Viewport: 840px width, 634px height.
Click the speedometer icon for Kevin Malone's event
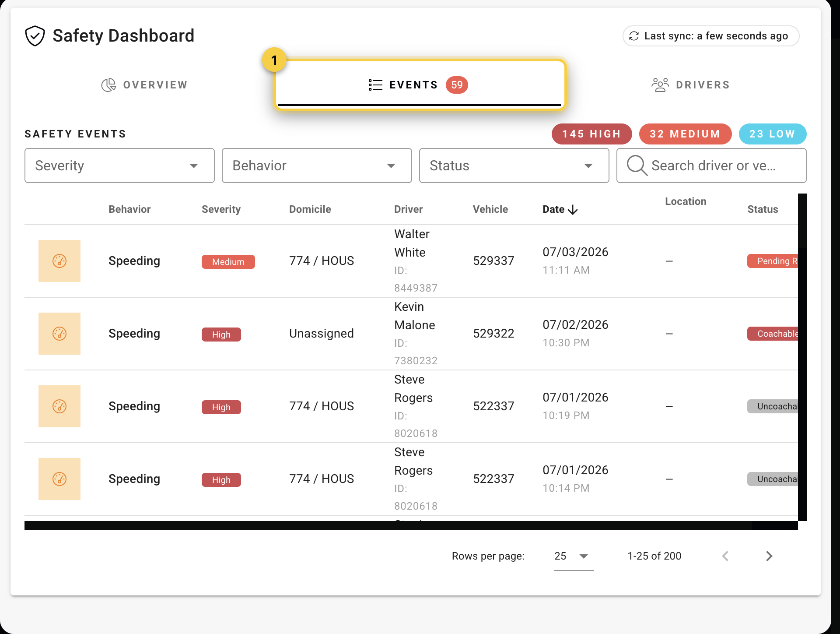coord(59,334)
